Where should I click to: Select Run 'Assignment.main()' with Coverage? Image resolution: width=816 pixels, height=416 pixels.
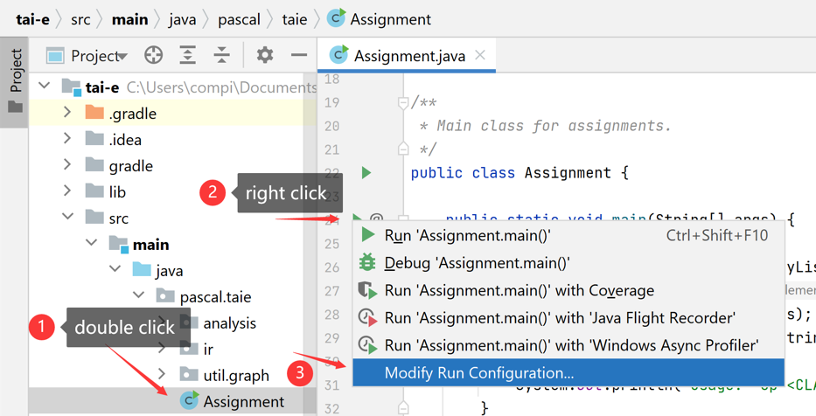point(568,291)
